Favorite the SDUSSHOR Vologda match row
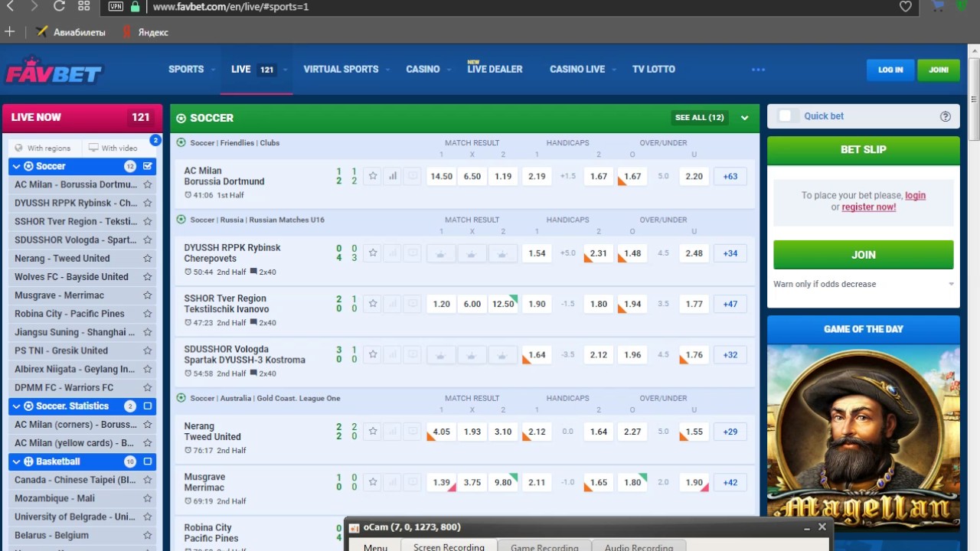This screenshot has height=551, width=980. (x=373, y=354)
